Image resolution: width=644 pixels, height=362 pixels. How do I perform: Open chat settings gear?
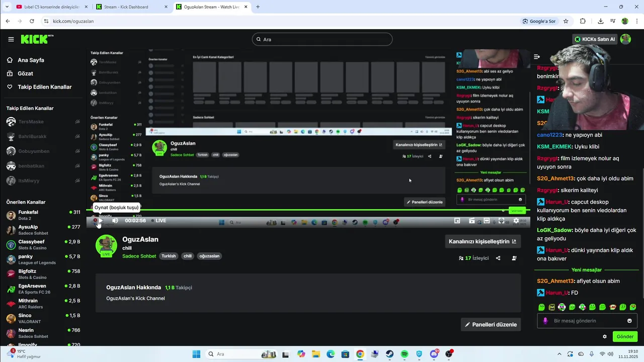pos(605,336)
